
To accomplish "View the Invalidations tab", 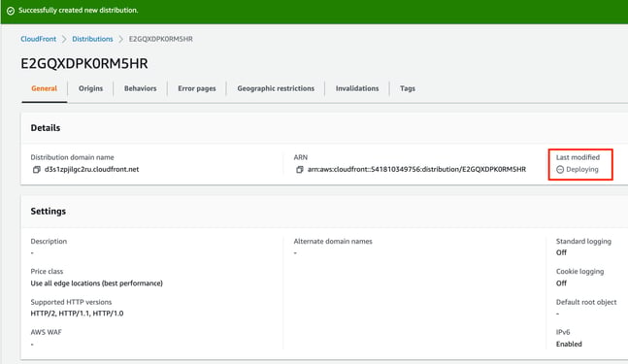I will point(357,88).
